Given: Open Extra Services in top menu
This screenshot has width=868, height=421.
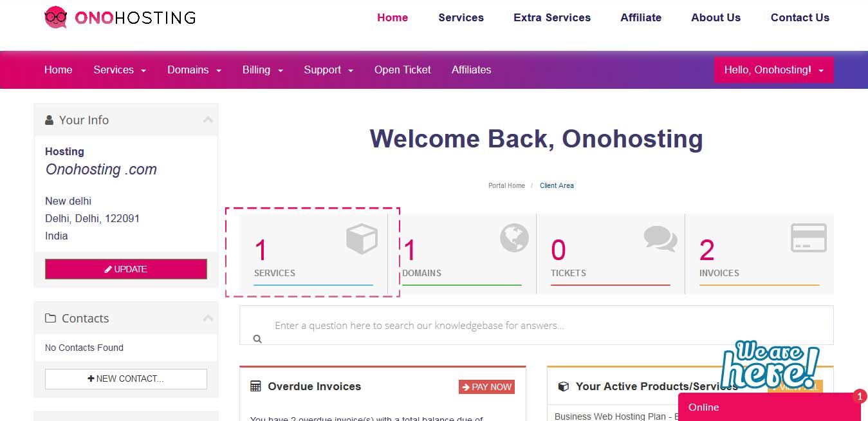Looking at the screenshot, I should point(551,17).
